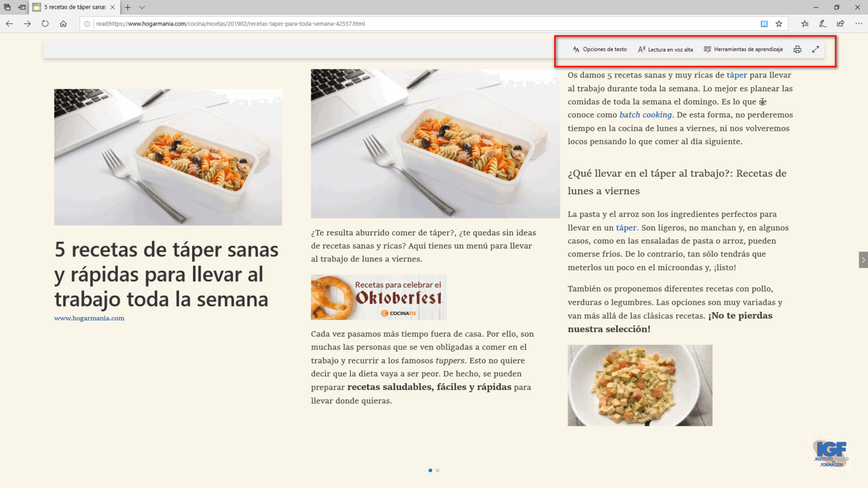Toggle the reading view book icon
868x488 pixels.
point(764,24)
